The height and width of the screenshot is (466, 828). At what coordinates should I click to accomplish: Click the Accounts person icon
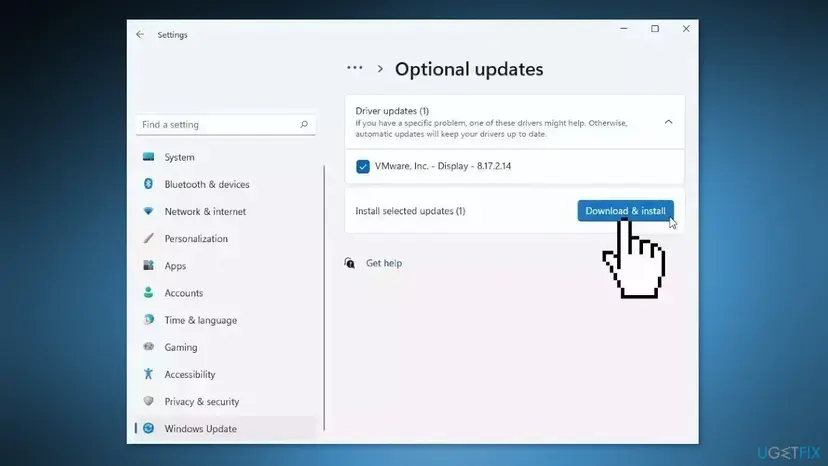(148, 292)
